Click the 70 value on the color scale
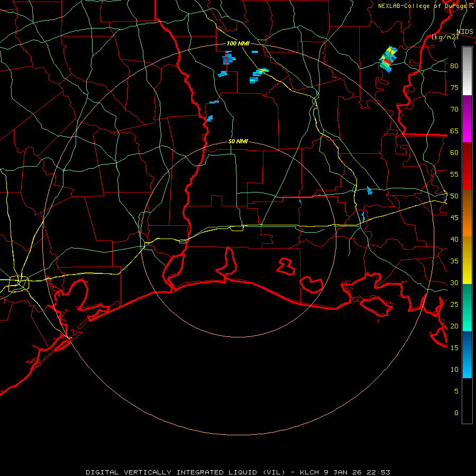Viewport: 476px width, 476px height. pyautogui.click(x=454, y=109)
